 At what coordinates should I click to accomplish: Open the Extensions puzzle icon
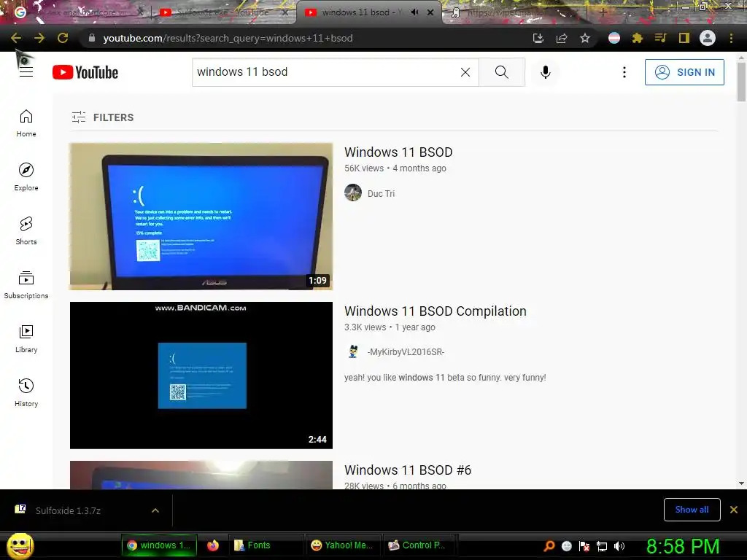point(638,38)
